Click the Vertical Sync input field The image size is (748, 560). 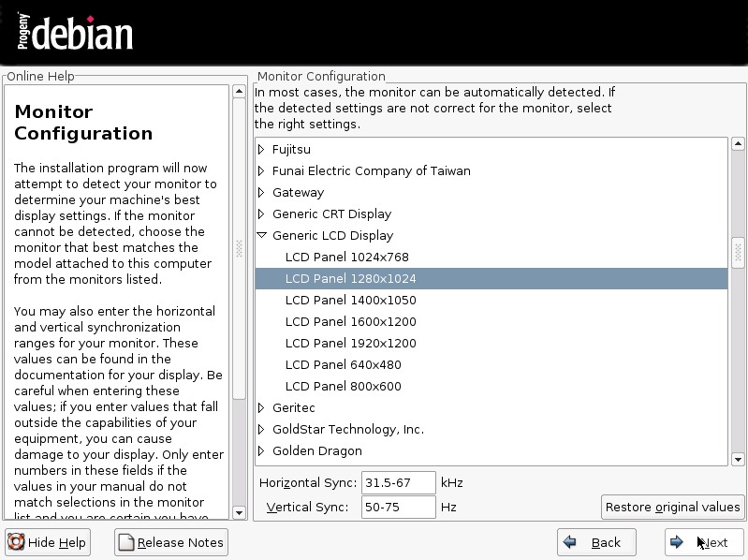(398, 508)
